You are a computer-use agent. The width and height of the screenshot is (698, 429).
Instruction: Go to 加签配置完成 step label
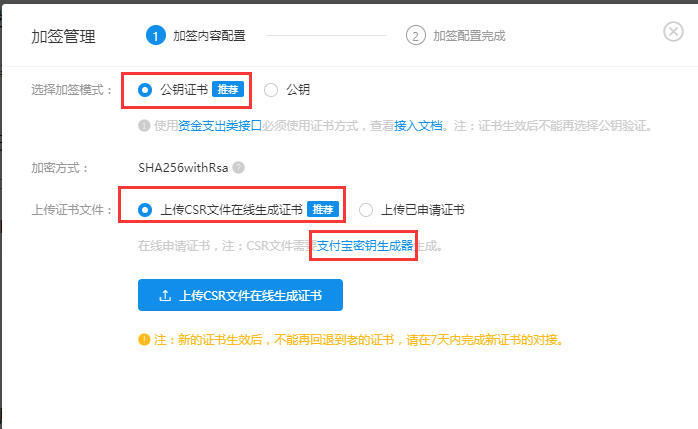pos(469,36)
